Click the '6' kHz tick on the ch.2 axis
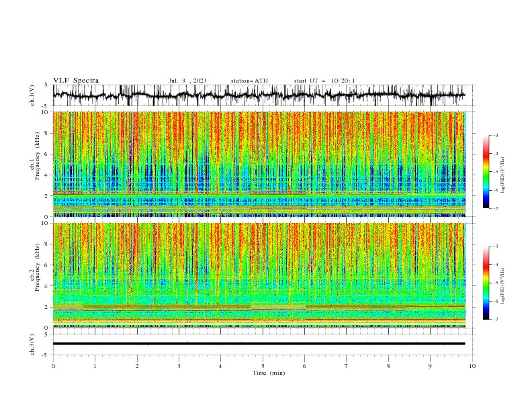 click(x=47, y=265)
